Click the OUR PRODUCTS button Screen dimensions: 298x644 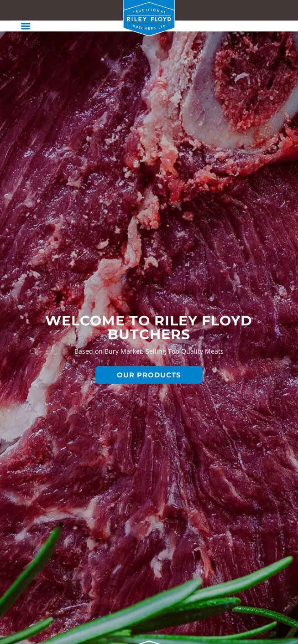[x=149, y=375]
